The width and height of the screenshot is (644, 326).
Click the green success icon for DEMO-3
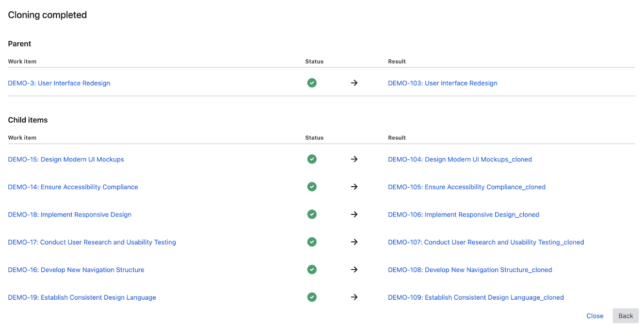[312, 83]
